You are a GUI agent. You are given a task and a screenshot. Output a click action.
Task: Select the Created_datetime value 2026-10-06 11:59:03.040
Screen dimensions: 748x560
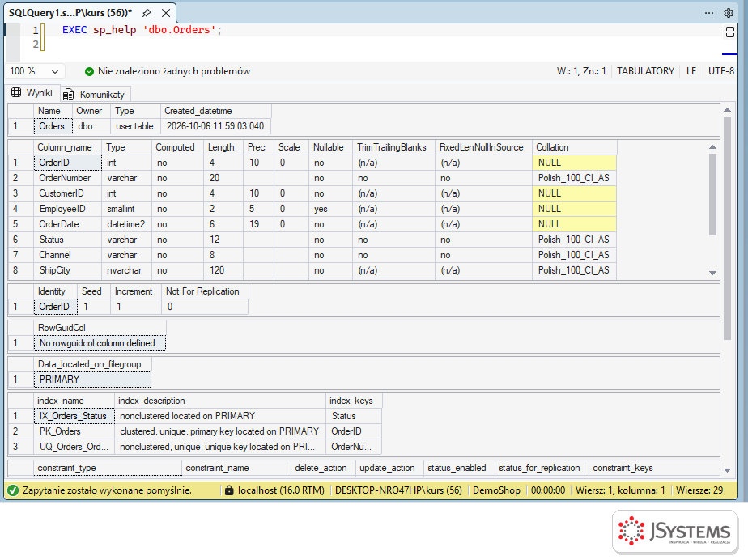[x=215, y=126]
